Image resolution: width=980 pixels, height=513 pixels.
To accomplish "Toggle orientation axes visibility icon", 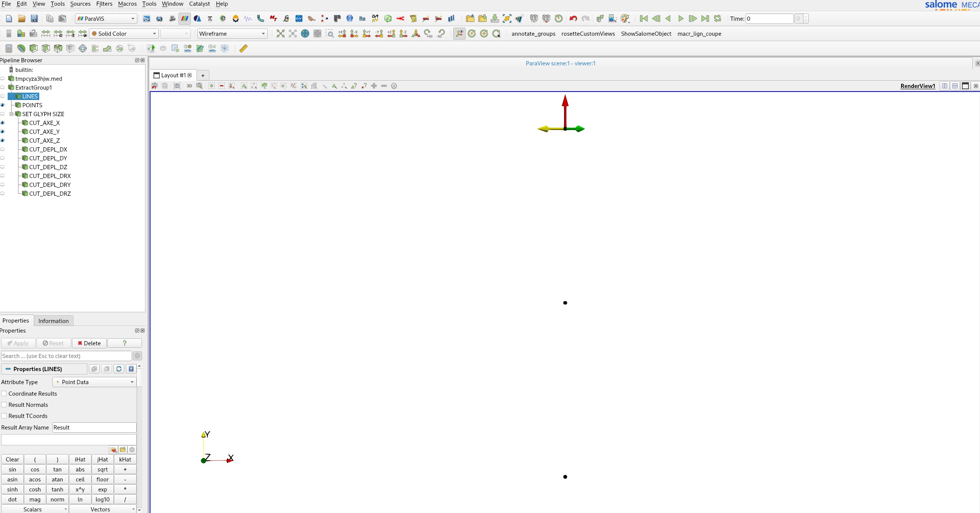I will 459,34.
